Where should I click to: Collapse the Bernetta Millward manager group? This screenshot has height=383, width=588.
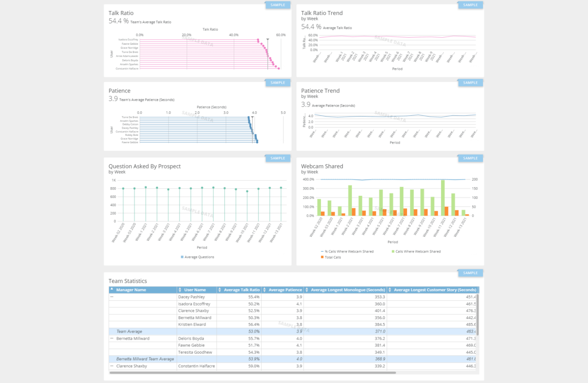point(112,338)
